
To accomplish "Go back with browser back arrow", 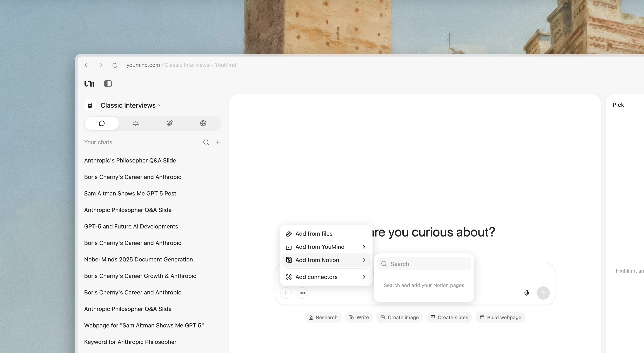I will pos(86,65).
